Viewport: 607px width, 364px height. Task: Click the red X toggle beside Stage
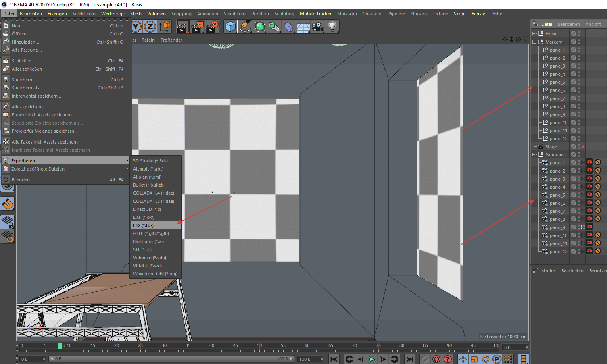pyautogui.click(x=584, y=146)
